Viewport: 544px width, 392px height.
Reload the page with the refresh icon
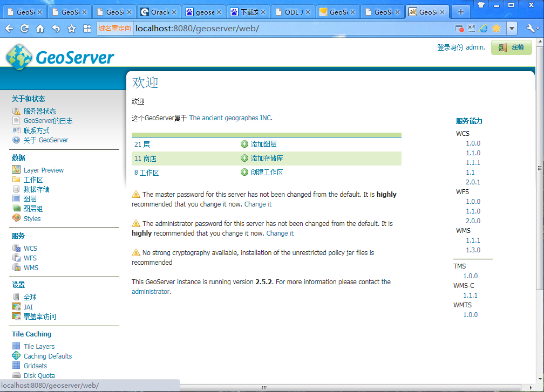(25, 29)
